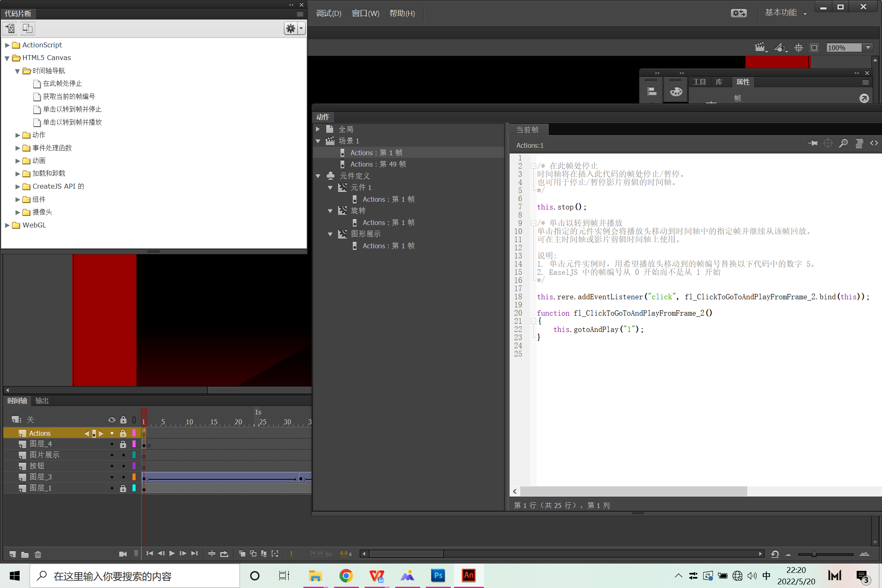Click the pin script icon in Actions panel
The image size is (882, 588).
pos(813,143)
